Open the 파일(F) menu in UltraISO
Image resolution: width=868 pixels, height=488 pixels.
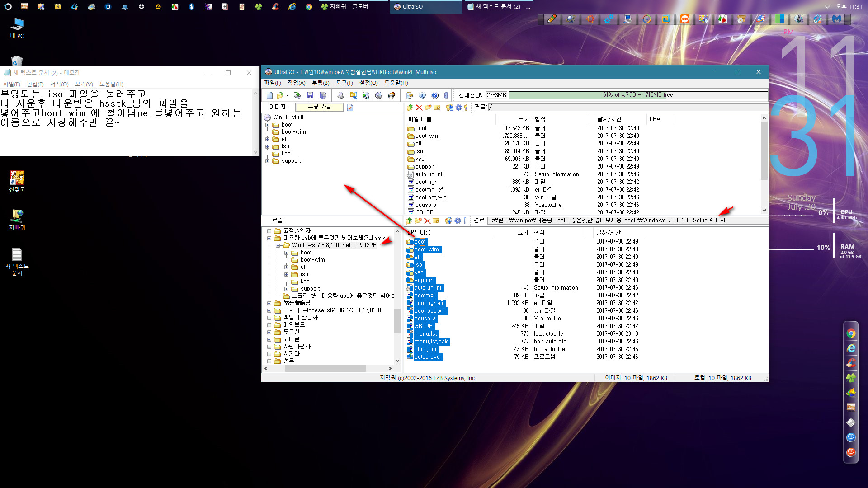tap(273, 83)
